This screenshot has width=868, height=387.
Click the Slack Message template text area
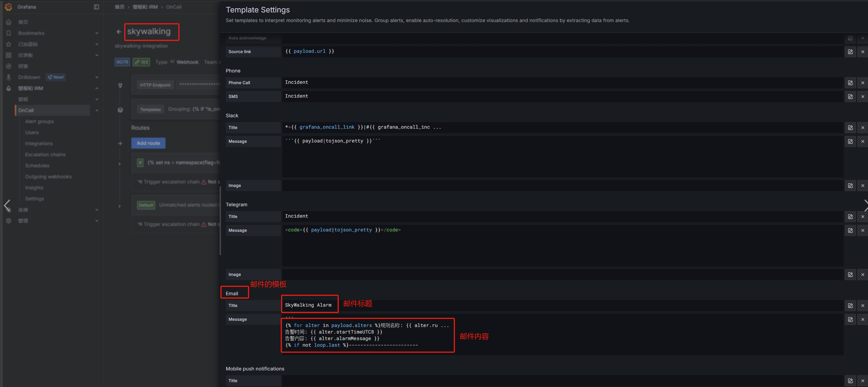click(563, 157)
